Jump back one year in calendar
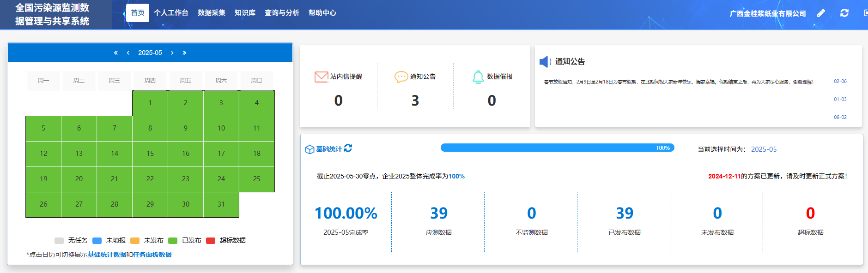This screenshot has height=273, width=868. coord(115,53)
